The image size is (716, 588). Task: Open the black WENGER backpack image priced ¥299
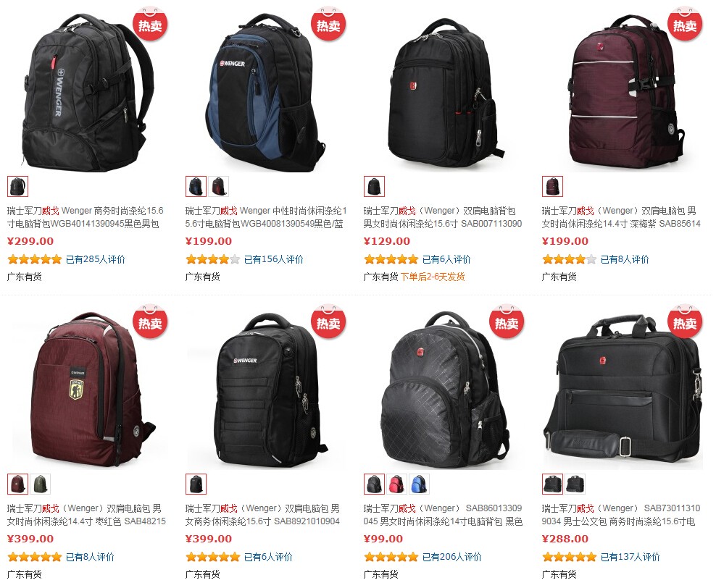(x=88, y=93)
